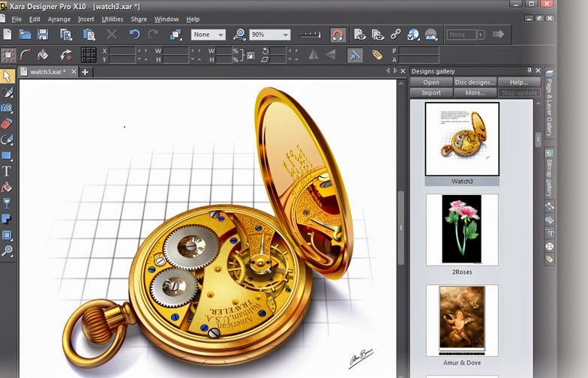Screen dimensions: 588x378
Task: Select the Rectangle tool
Action: [x=7, y=156]
